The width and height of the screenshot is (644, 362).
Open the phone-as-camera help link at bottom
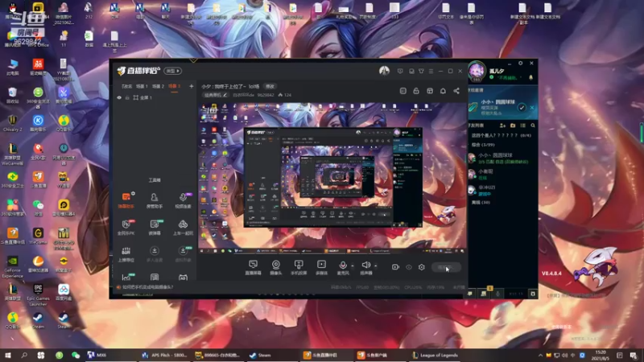tap(148, 287)
